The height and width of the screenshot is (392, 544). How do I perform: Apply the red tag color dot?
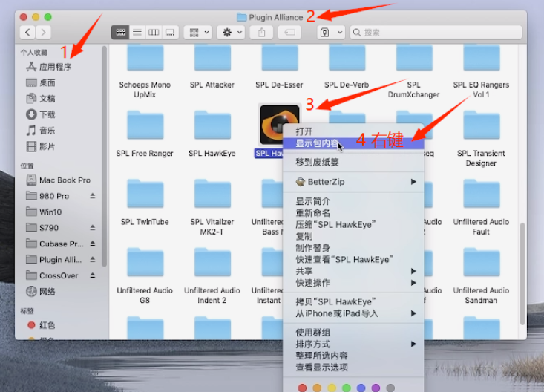click(x=303, y=388)
